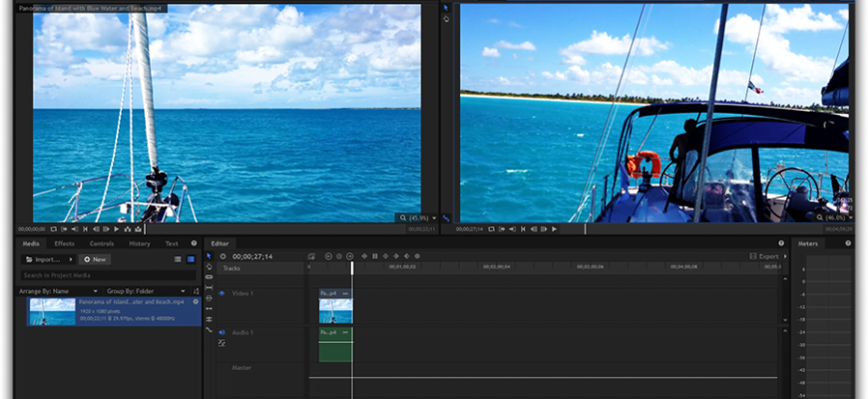Reverse the media sort order icon

tap(196, 291)
